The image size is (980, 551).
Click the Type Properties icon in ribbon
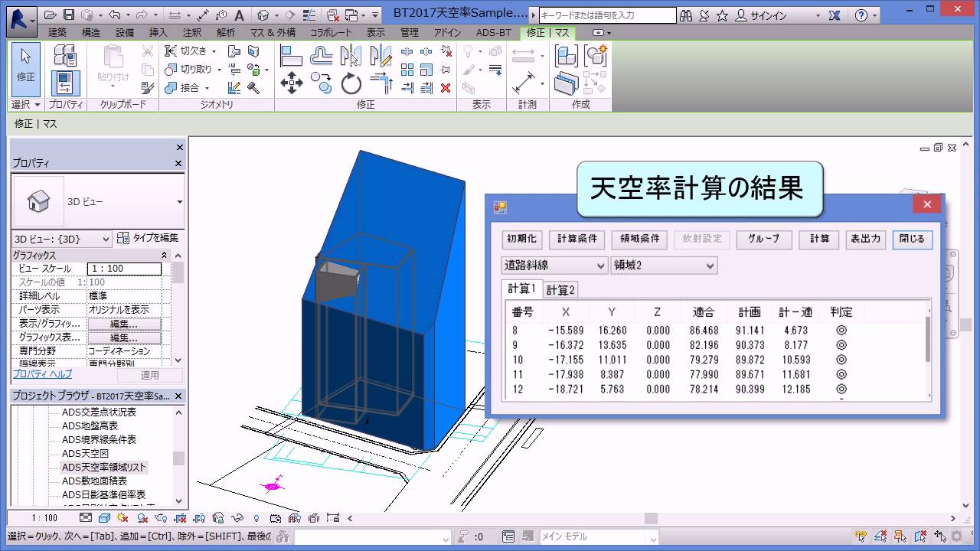[66, 55]
